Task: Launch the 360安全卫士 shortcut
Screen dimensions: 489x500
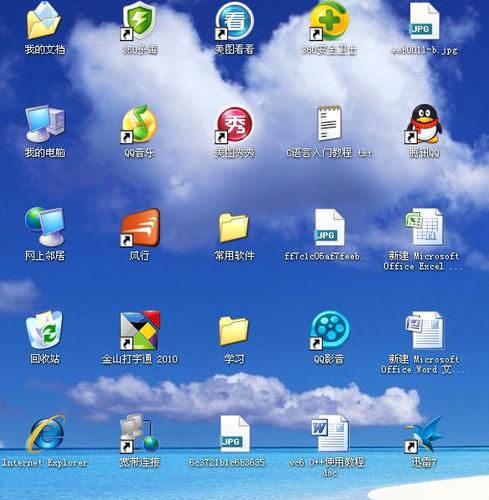Action: coord(329,21)
